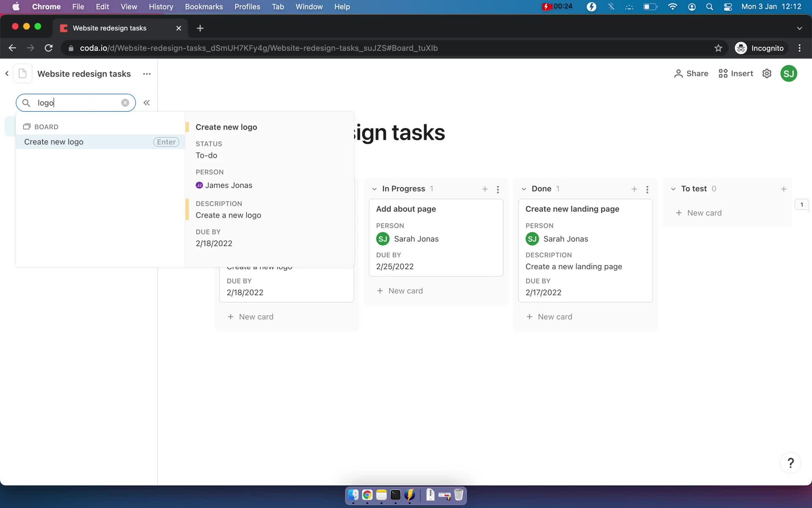Open the Bookmarks menu

coord(204,7)
